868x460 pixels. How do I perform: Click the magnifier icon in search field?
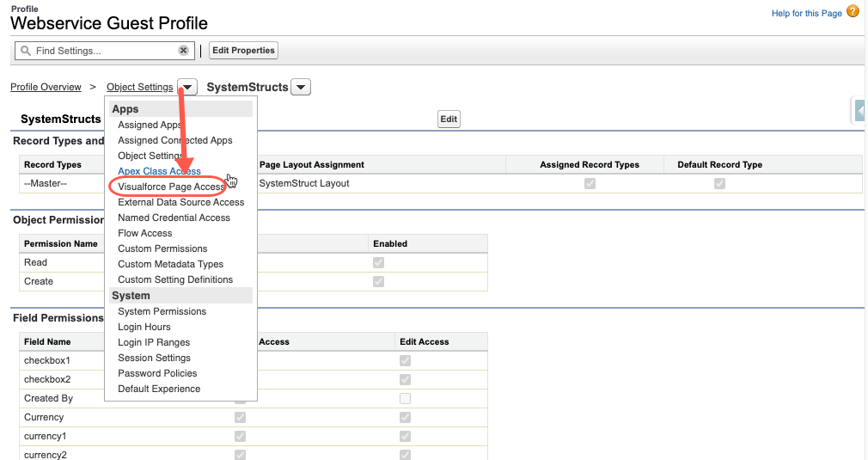[x=26, y=51]
